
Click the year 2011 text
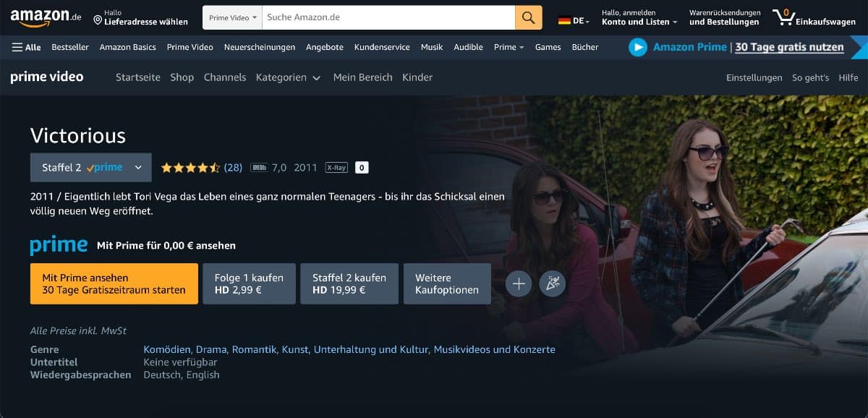[305, 168]
